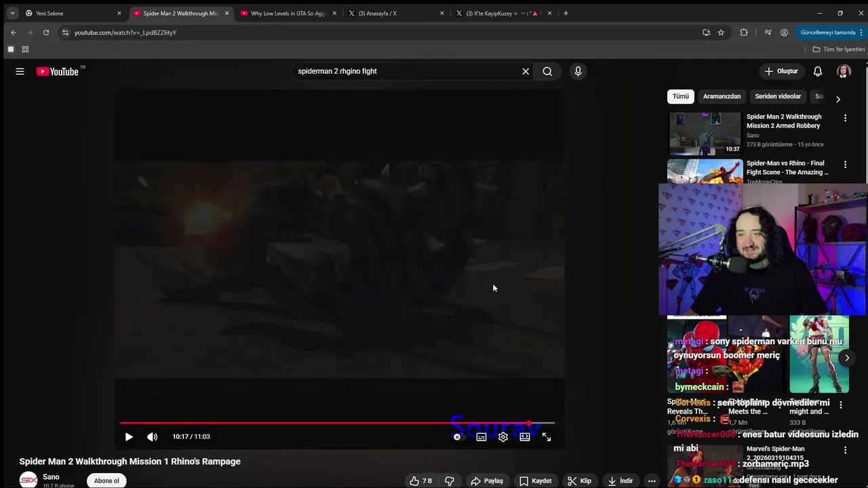This screenshot has height=488, width=868.
Task: Open the YouTube account avatar menu
Action: coord(844,71)
